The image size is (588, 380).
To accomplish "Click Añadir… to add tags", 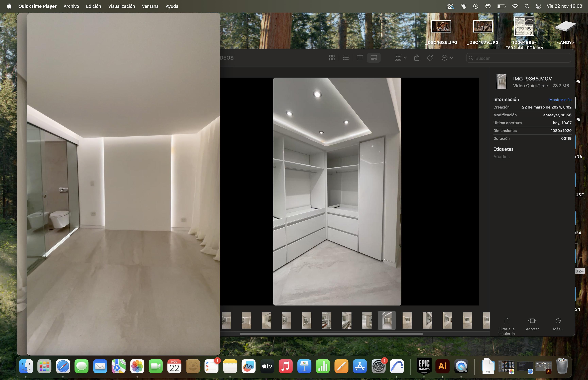I will click(501, 157).
